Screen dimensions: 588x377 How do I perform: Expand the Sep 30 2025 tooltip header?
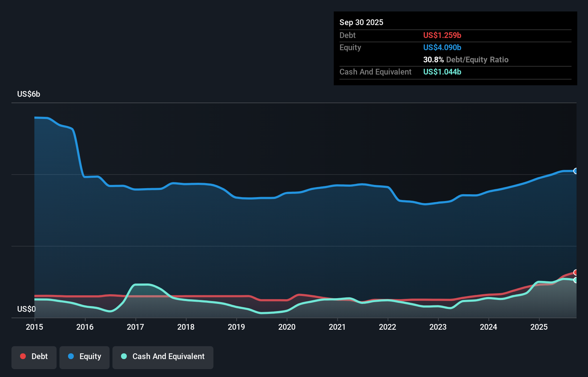(x=361, y=22)
